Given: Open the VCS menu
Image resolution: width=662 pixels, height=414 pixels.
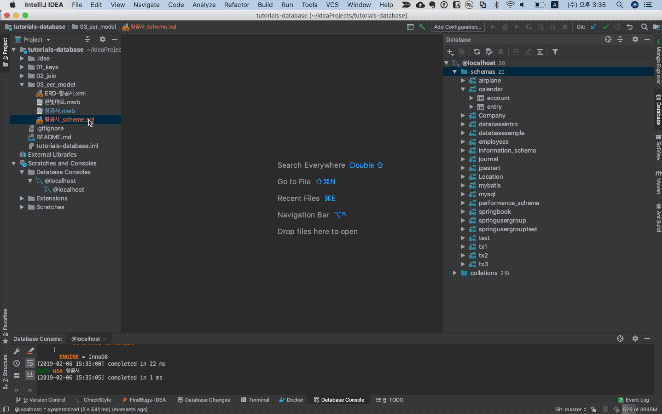Looking at the screenshot, I should tap(332, 5).
